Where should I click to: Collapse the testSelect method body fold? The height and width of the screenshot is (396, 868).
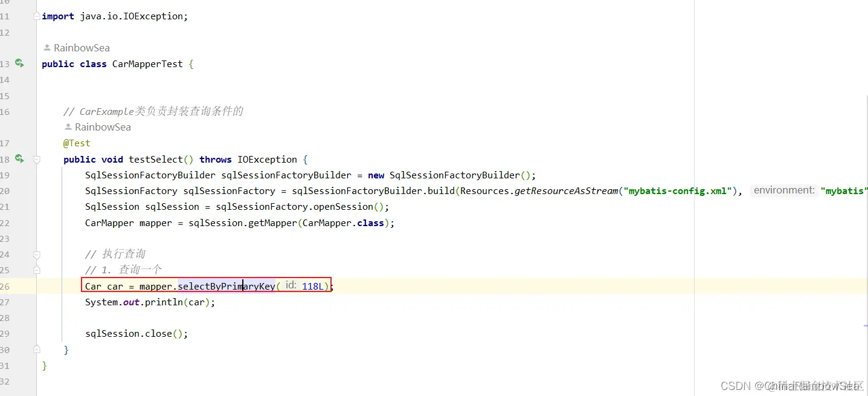pos(37,160)
